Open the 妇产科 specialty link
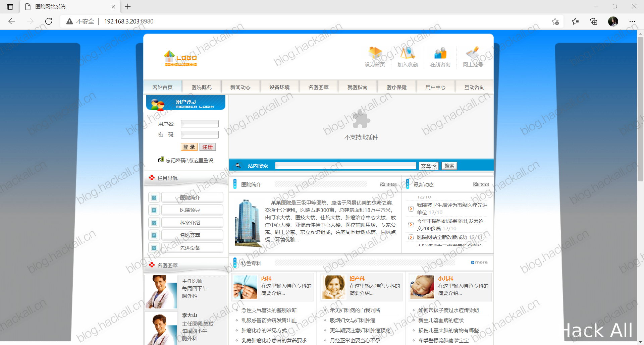This screenshot has height=345, width=644. click(x=357, y=278)
